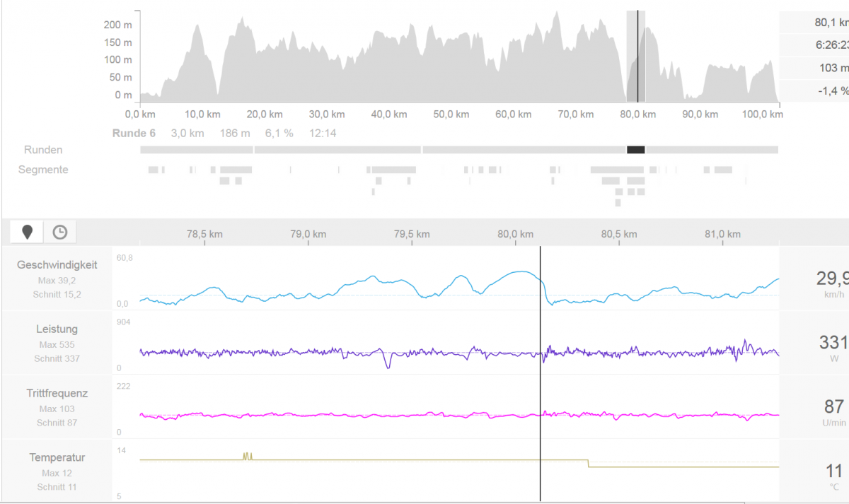Image resolution: width=849 pixels, height=504 pixels.
Task: Select the last lap bar after Runde 6
Action: (x=712, y=150)
